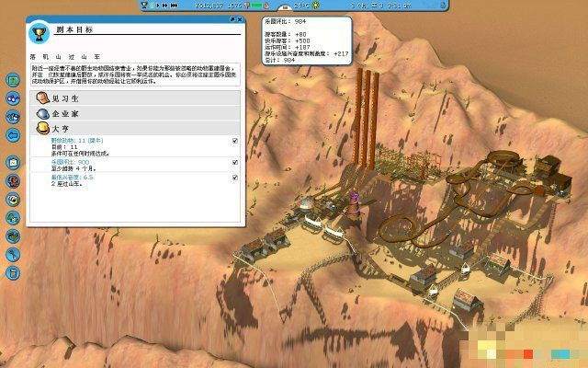This screenshot has height=368, width=588.
Task: Expand the 见习生 apprentice objectives row
Action: [135, 98]
